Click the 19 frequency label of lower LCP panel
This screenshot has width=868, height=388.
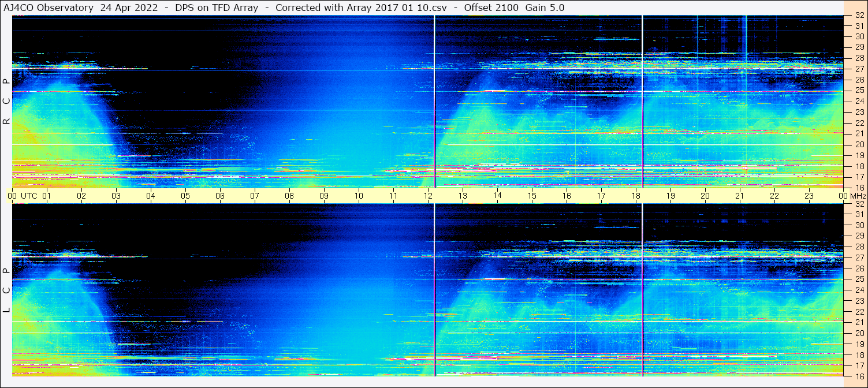[859, 344]
